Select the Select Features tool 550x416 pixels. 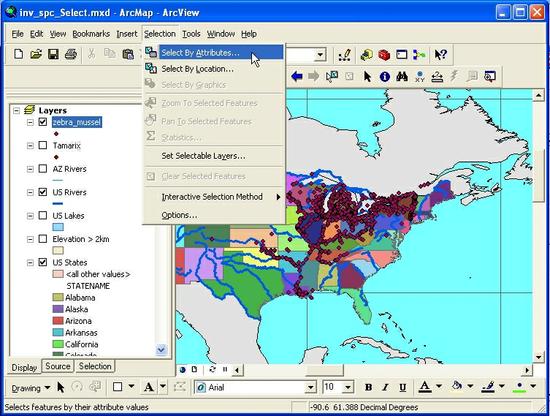[x=331, y=76]
